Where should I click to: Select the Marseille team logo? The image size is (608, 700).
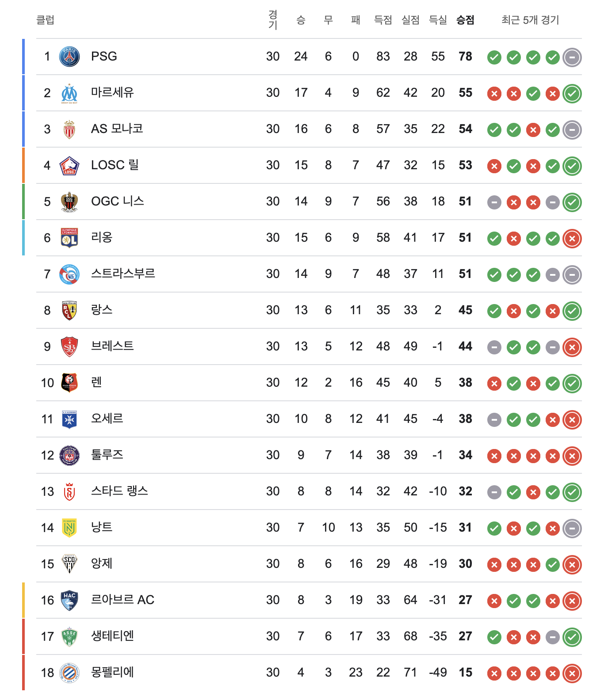tap(69, 93)
